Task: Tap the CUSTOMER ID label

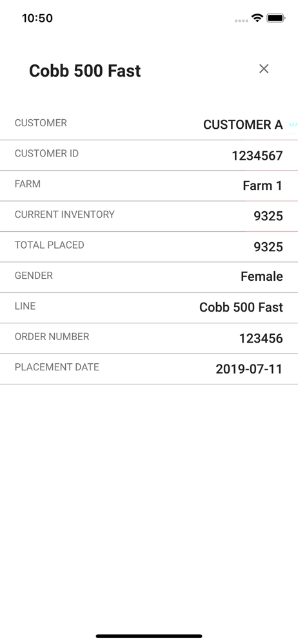Action: pyautogui.click(x=46, y=153)
